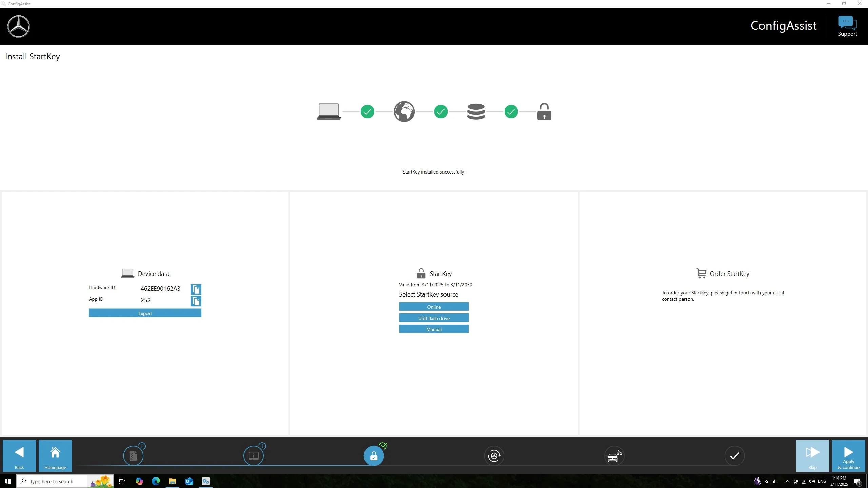Open Copilot from taskbar
The height and width of the screenshot is (488, 868).
[x=139, y=481]
